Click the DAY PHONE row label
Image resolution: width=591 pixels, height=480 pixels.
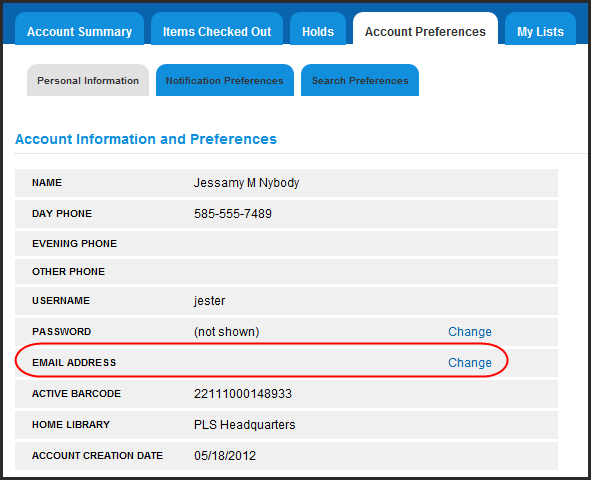coord(62,214)
